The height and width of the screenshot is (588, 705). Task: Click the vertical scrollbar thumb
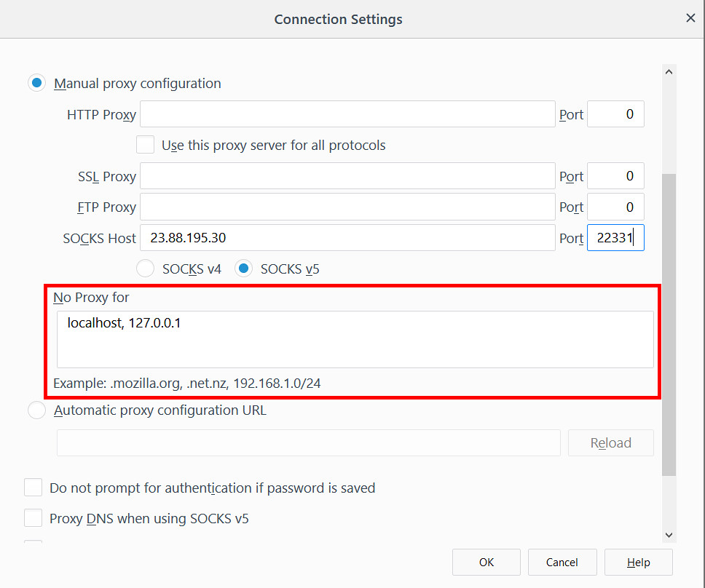(669, 325)
